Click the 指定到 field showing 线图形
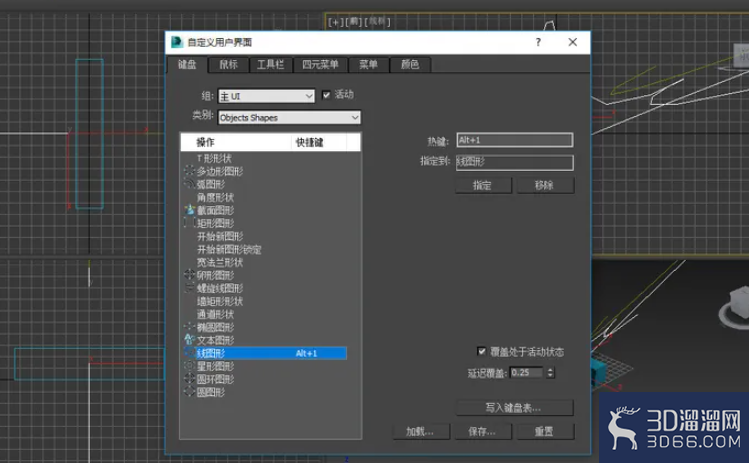Viewport: 749px width, 463px height. [514, 162]
